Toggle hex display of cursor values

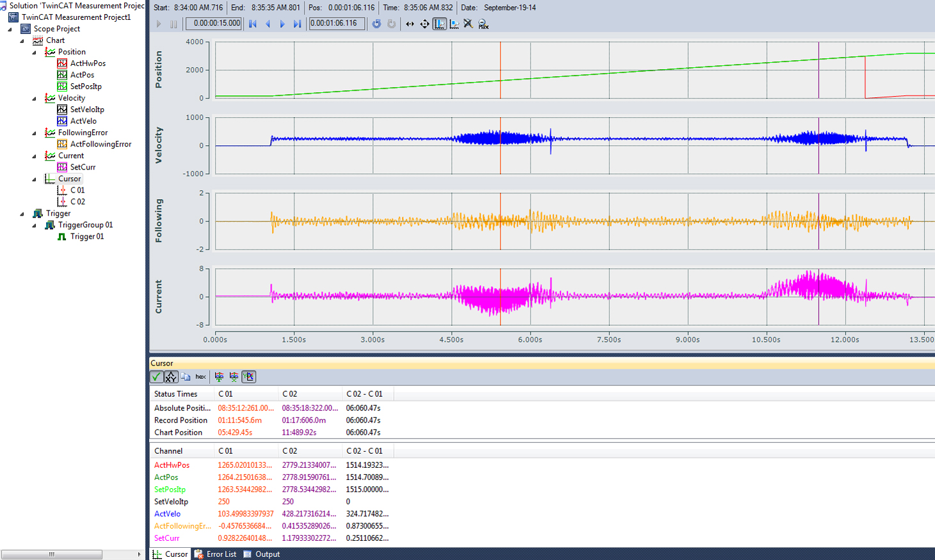[200, 377]
